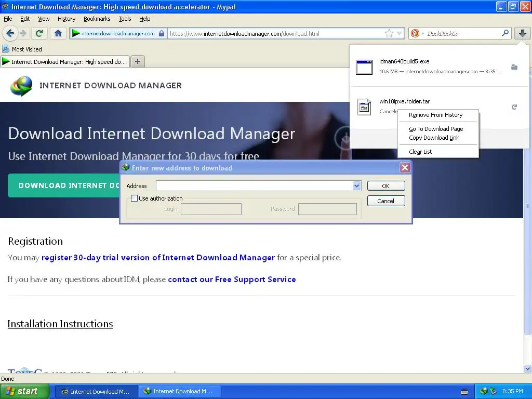Open containing folder for idman640build5.exe
The image size is (532, 399).
coord(514,67)
